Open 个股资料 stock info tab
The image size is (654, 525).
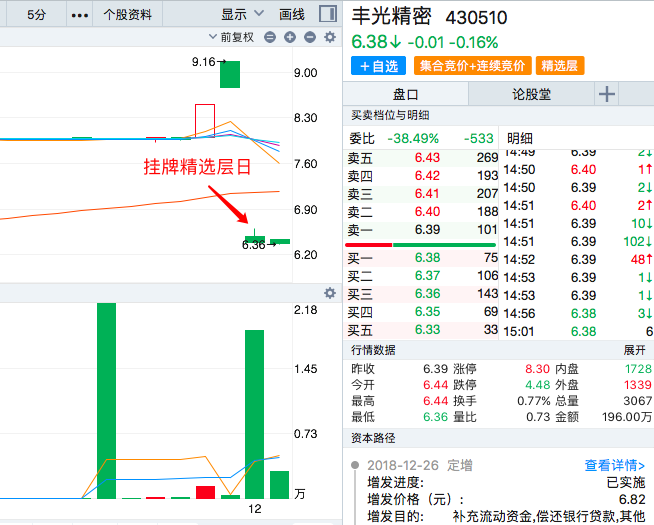coord(128,15)
